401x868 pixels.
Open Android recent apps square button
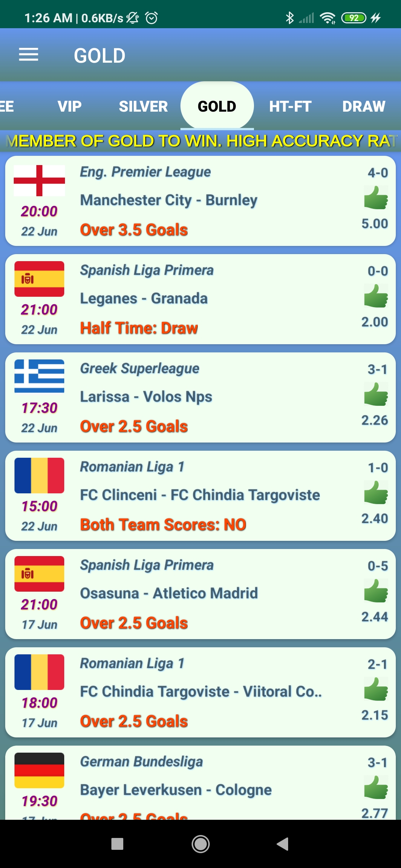point(117,844)
